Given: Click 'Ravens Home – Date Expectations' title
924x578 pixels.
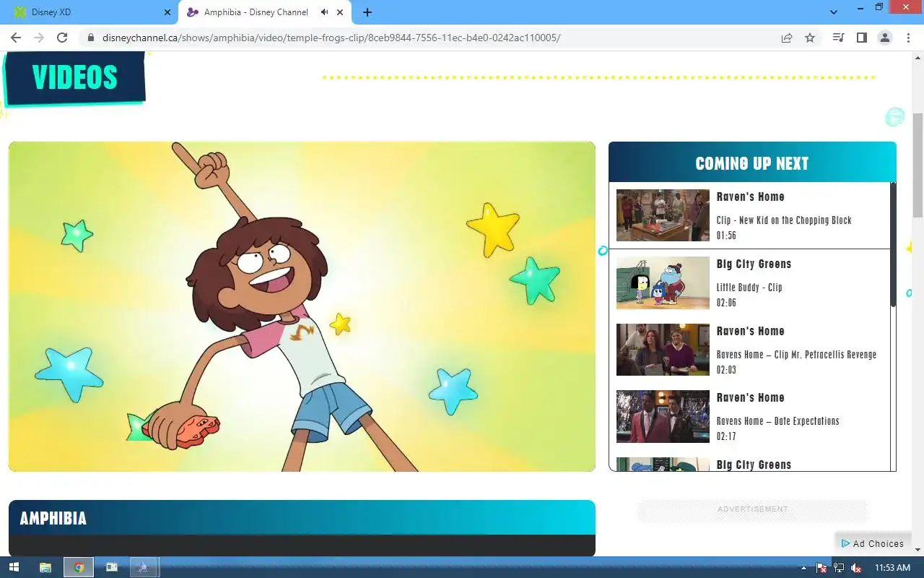Looking at the screenshot, I should coord(777,420).
